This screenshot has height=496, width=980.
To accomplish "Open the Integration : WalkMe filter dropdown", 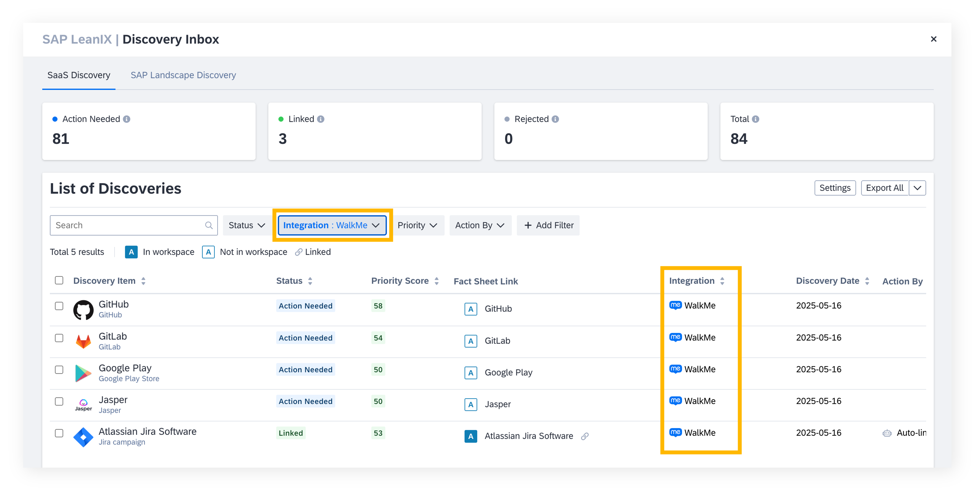I will (x=332, y=225).
